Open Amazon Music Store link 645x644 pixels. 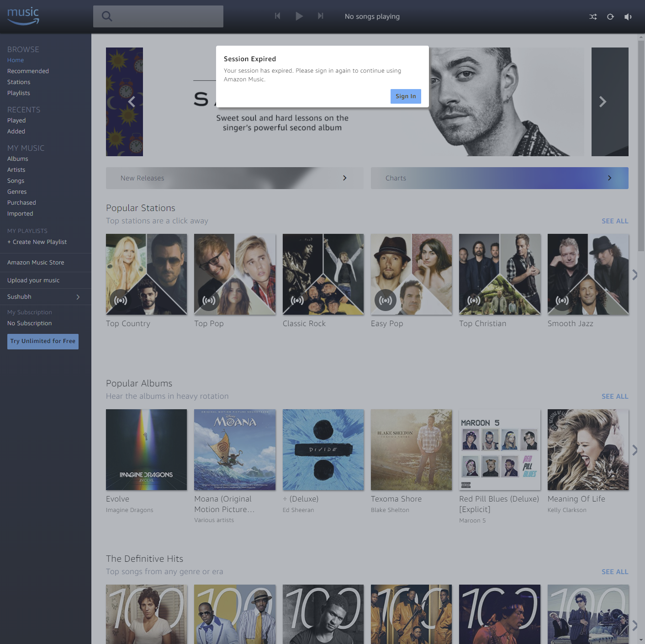click(x=36, y=263)
